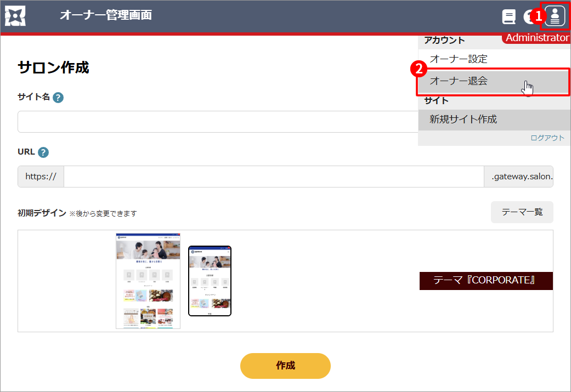Open the manual book icon
This screenshot has height=392, width=571.
pyautogui.click(x=509, y=17)
